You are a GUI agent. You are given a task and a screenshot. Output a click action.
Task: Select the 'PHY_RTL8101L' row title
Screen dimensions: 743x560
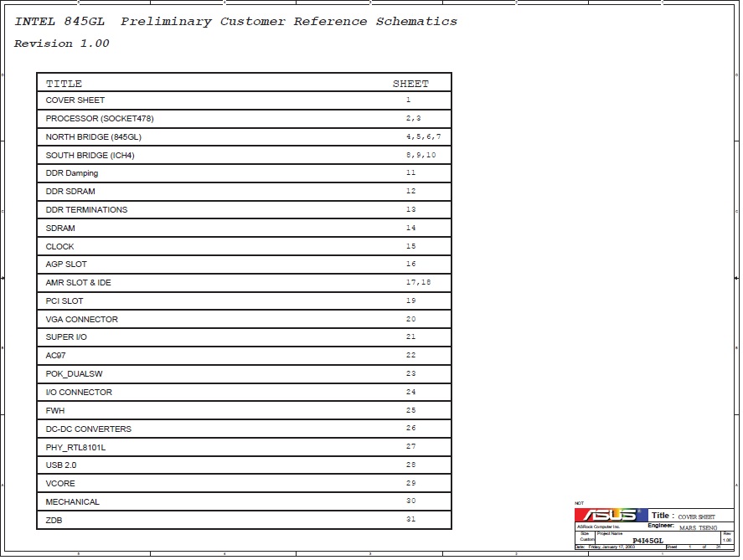tap(75, 447)
